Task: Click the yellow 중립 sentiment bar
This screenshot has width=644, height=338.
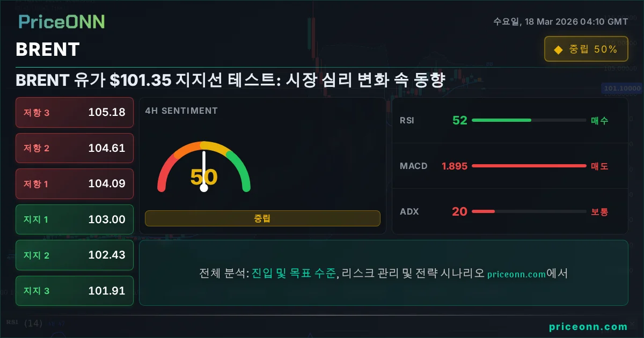Action: (x=262, y=218)
